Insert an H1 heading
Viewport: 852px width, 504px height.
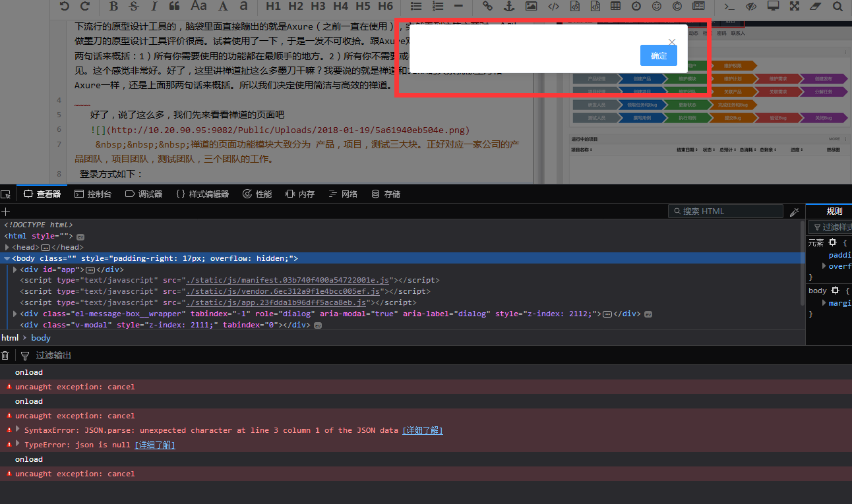pyautogui.click(x=273, y=7)
